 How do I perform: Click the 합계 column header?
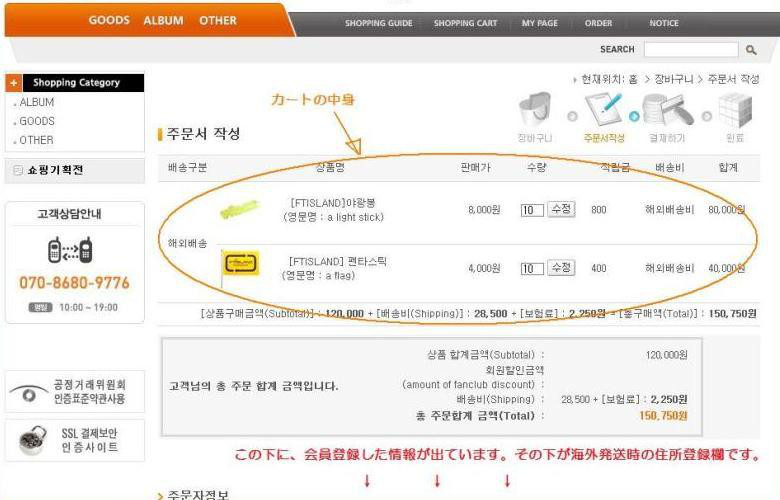(x=728, y=167)
